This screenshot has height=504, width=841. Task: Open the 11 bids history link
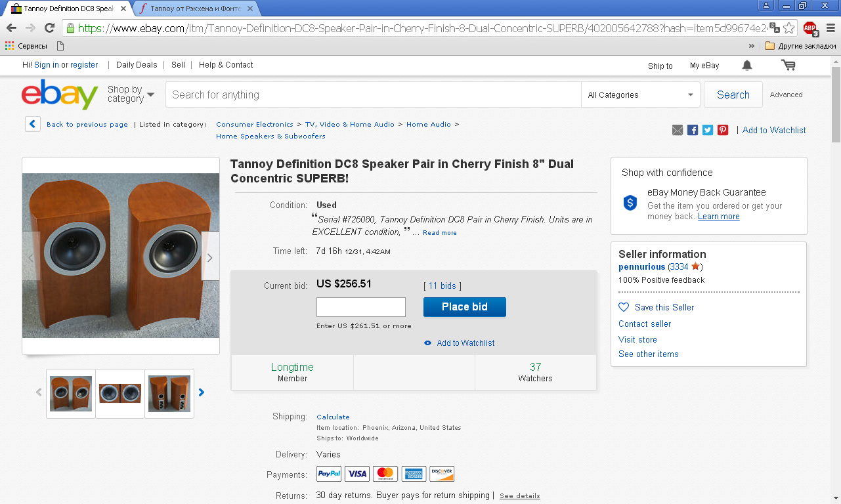(442, 286)
